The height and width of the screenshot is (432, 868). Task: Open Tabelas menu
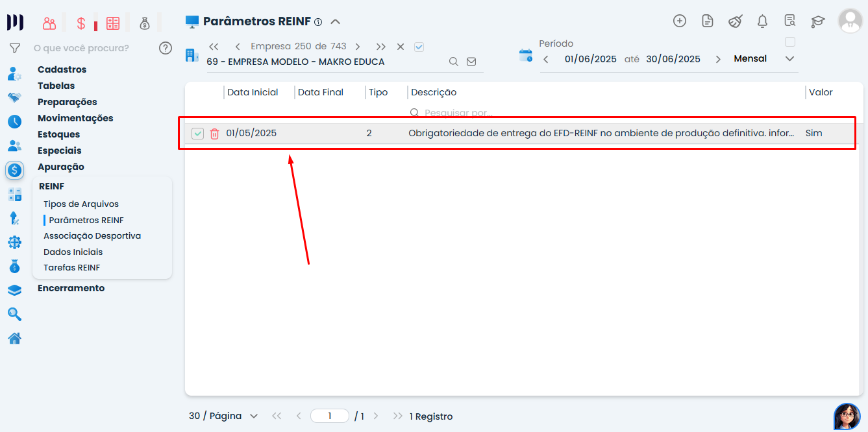click(56, 86)
